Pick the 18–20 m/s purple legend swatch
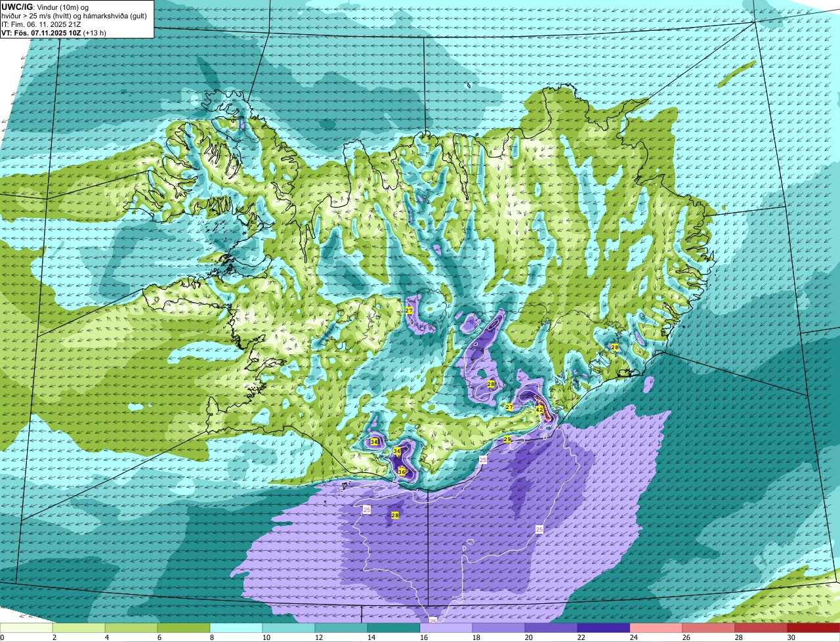 [499, 628]
